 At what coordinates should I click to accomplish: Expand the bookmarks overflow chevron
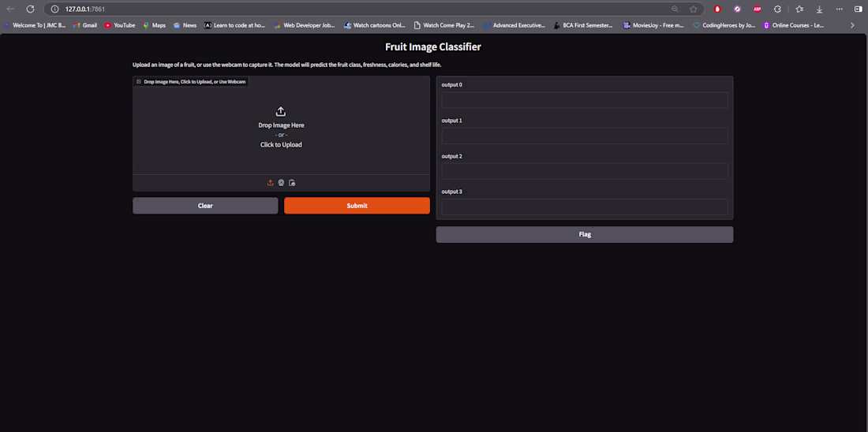coord(852,25)
